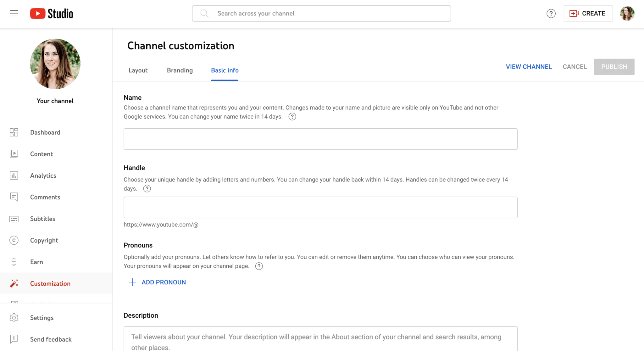Select the Earn dollar icon
The image size is (644, 351).
click(x=14, y=262)
